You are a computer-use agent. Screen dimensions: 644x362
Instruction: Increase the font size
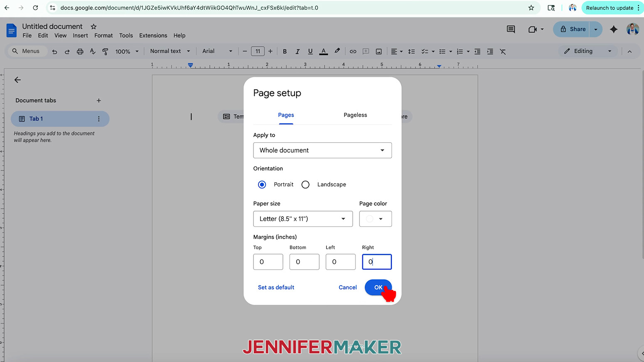click(270, 51)
